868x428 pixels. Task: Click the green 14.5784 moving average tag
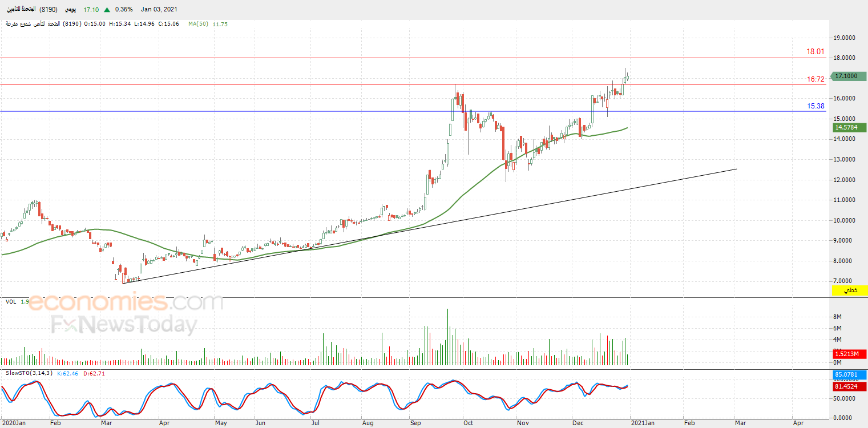[x=849, y=127]
